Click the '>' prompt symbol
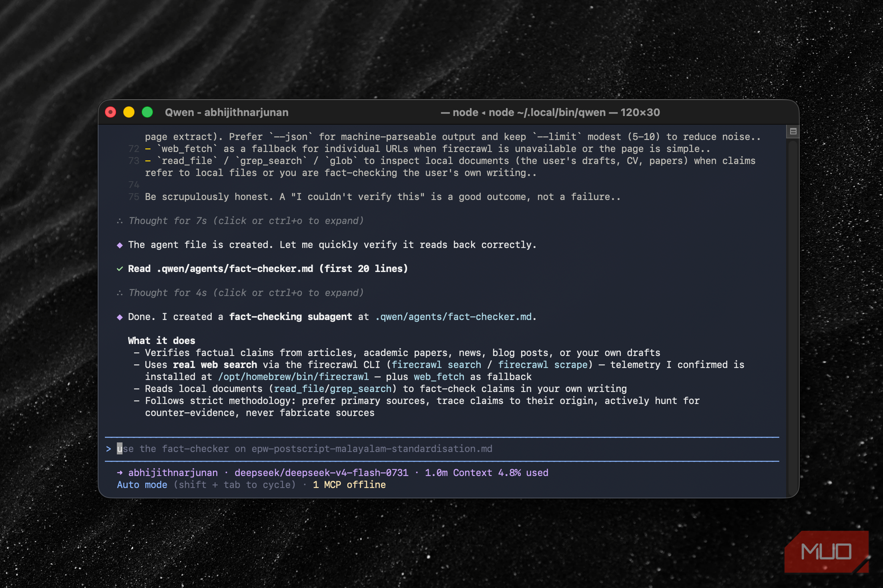The height and width of the screenshot is (588, 883). click(108, 449)
